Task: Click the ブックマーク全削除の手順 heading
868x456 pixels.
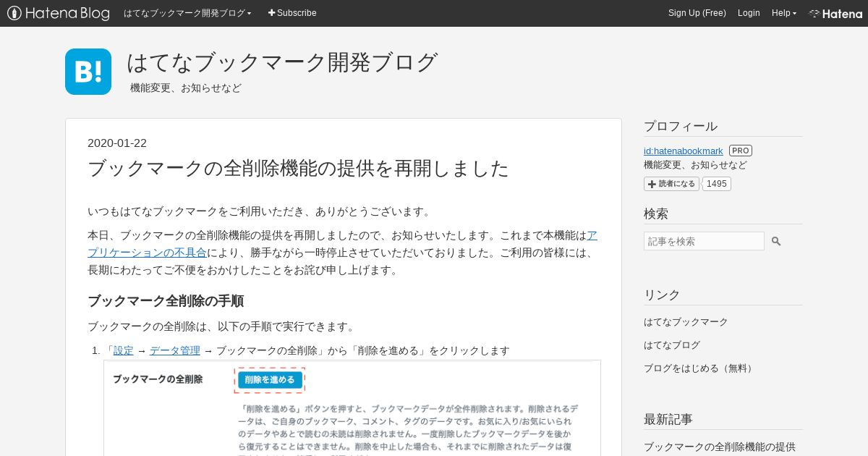Action: pos(166,301)
